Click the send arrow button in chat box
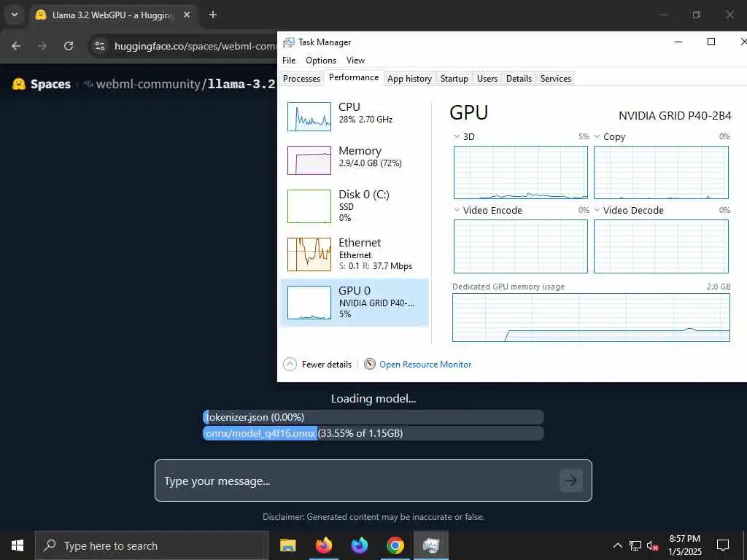 pyautogui.click(x=570, y=481)
